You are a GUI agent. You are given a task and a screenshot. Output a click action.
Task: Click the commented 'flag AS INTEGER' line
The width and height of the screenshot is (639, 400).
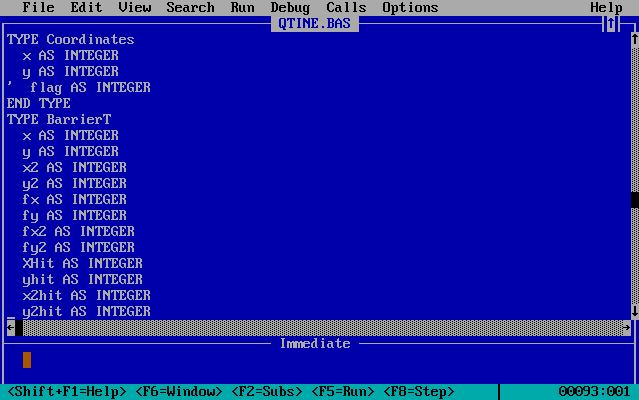pyautogui.click(x=79, y=88)
